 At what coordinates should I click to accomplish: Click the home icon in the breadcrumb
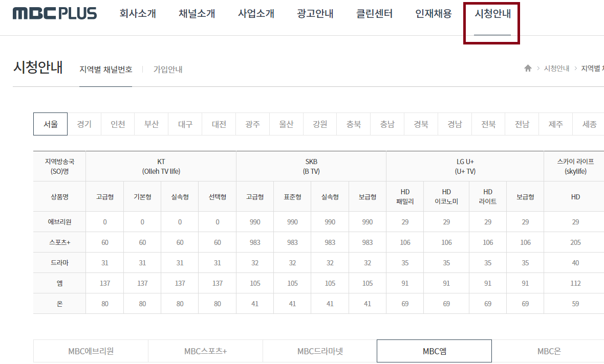click(528, 69)
